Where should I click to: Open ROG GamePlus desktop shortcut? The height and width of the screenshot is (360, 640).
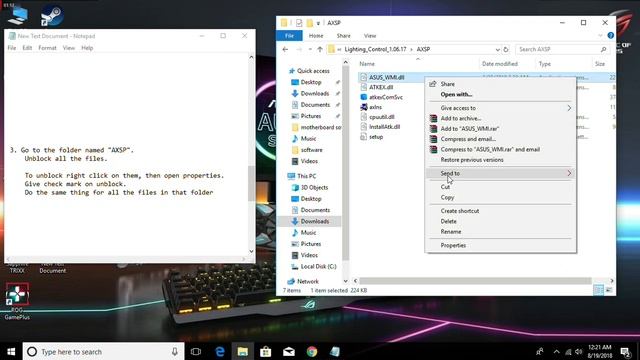pos(17,301)
